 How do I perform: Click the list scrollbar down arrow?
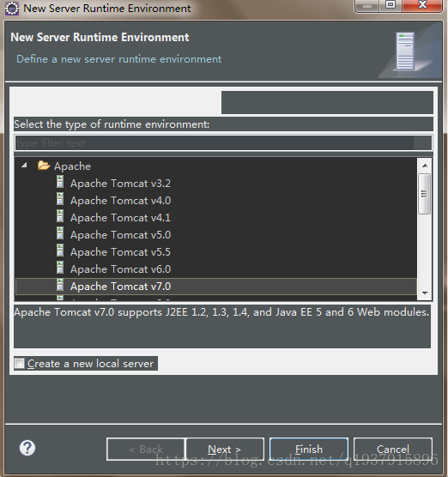(425, 293)
